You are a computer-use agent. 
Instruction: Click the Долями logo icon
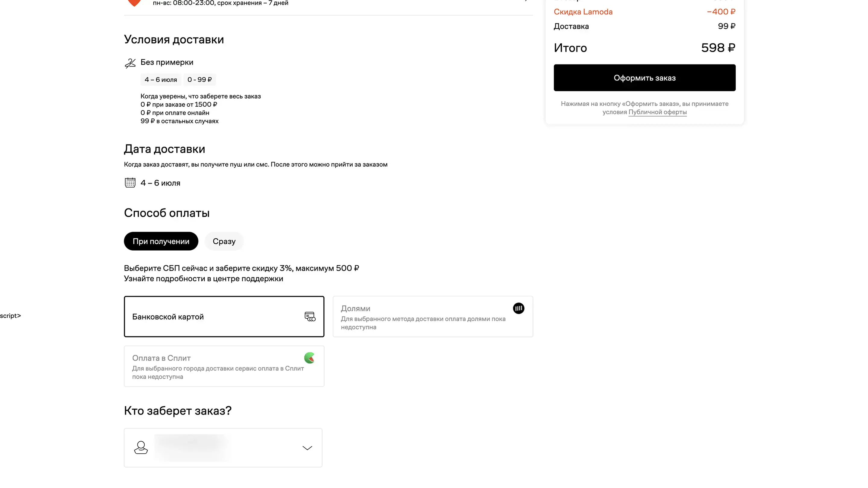coord(518,308)
